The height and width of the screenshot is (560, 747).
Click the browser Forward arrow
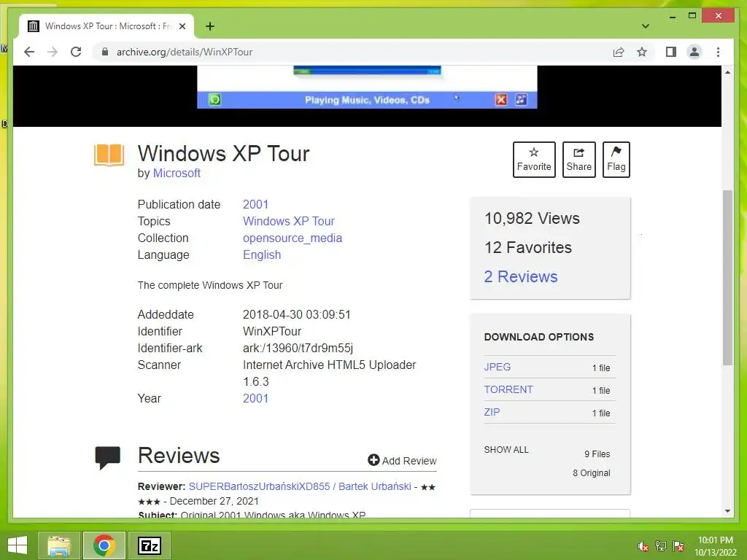click(x=53, y=52)
